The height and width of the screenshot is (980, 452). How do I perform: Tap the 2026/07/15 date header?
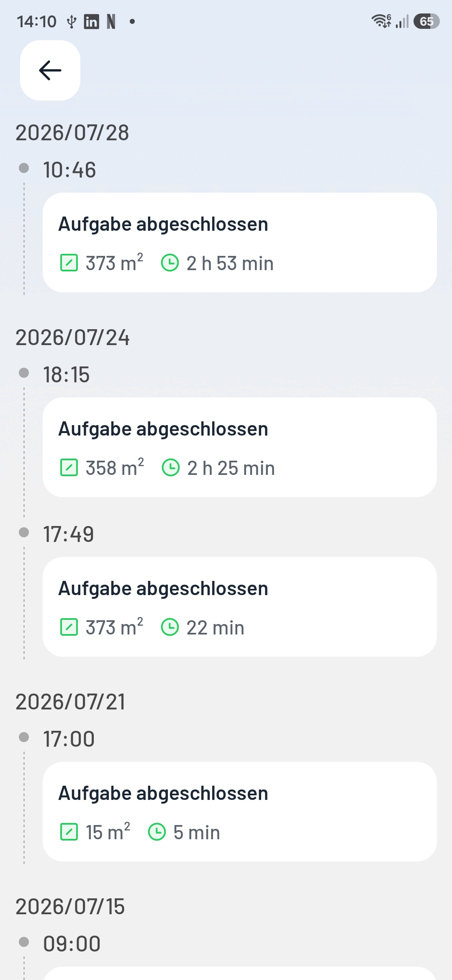[x=70, y=907]
